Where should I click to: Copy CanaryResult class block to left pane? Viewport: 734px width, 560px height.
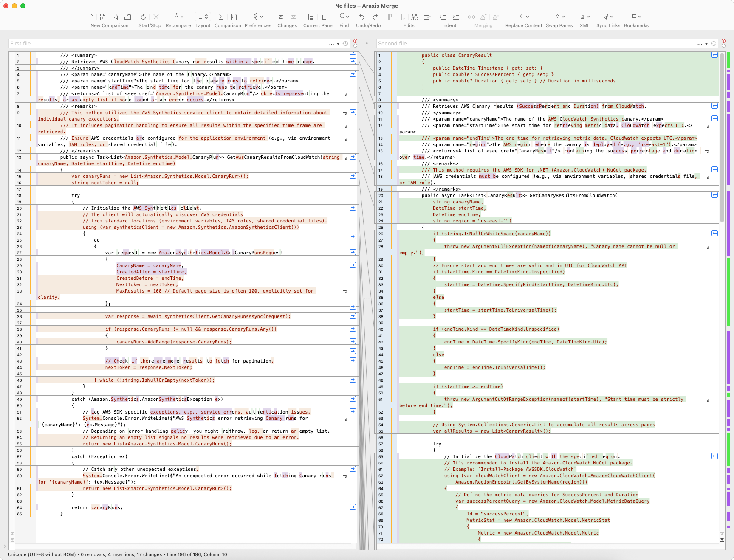(714, 55)
